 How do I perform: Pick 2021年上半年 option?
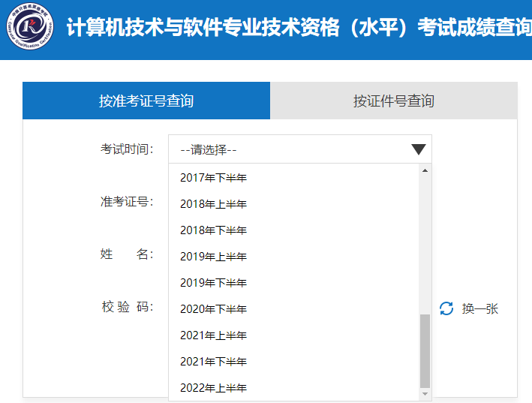click(213, 335)
